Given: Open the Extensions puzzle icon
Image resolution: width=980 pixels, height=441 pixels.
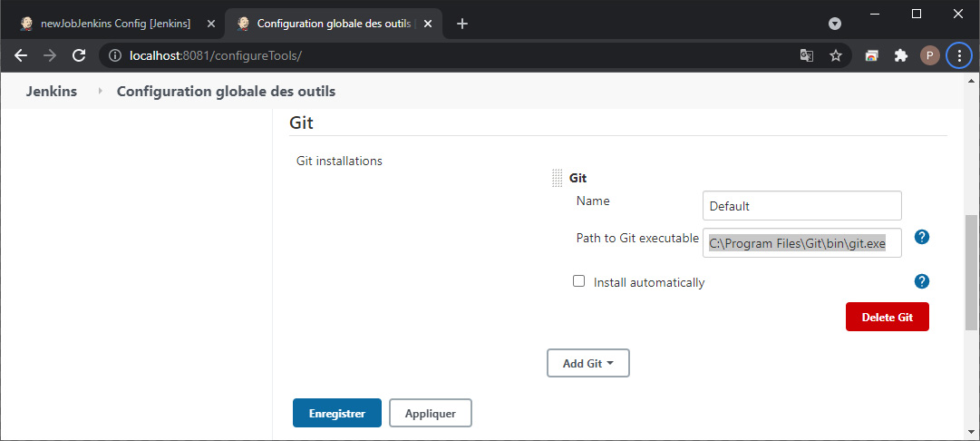Looking at the screenshot, I should 900,55.
